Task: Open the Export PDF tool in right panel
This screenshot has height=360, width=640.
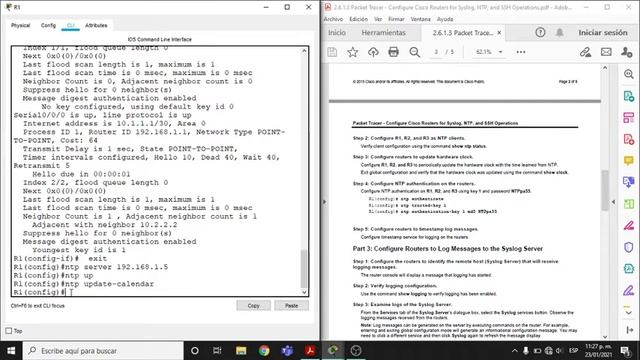Action: click(629, 96)
